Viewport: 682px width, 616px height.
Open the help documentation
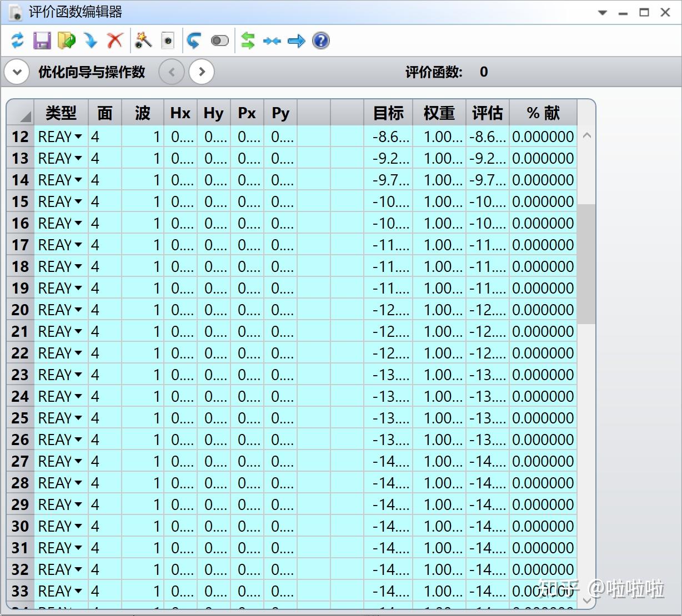(x=320, y=40)
